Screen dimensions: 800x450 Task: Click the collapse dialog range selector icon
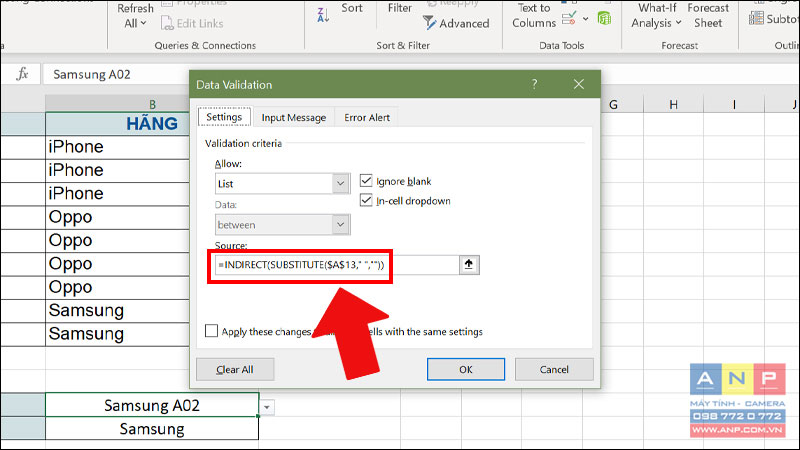point(469,264)
